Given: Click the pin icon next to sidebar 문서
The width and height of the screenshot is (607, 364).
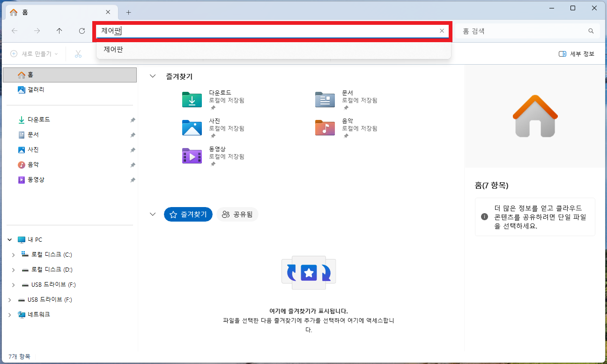Looking at the screenshot, I should [x=133, y=135].
